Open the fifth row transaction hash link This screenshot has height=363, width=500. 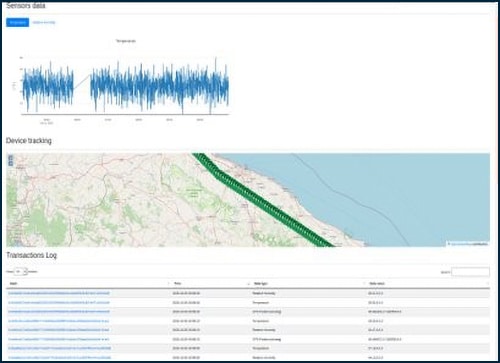click(59, 330)
